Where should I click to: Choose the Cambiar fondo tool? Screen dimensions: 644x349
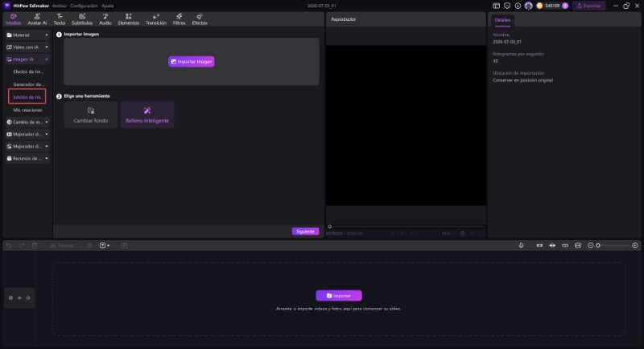[x=91, y=114]
